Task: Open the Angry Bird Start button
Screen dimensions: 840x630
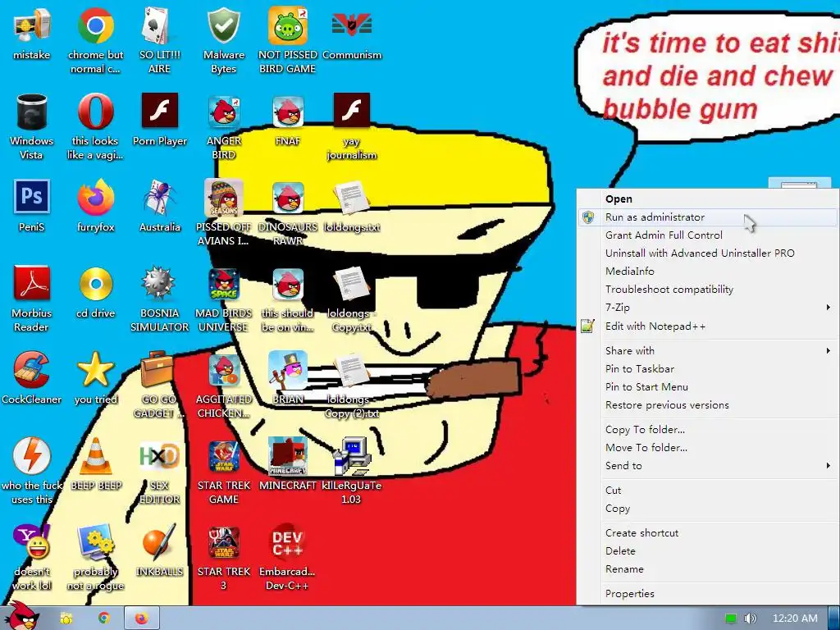Action: (21, 616)
